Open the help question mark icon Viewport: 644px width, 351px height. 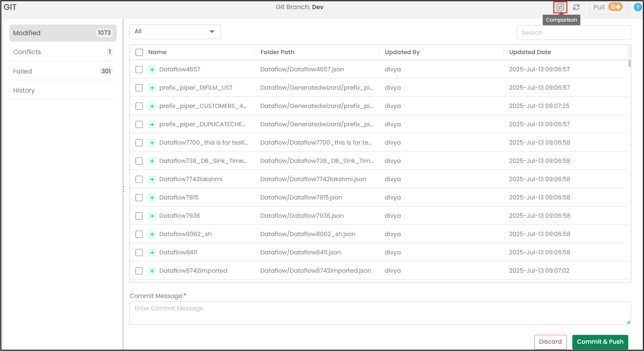click(x=637, y=7)
